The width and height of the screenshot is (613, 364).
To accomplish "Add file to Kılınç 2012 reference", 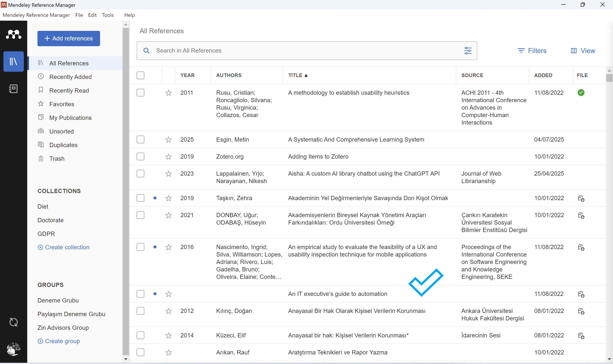I will coord(581,311).
